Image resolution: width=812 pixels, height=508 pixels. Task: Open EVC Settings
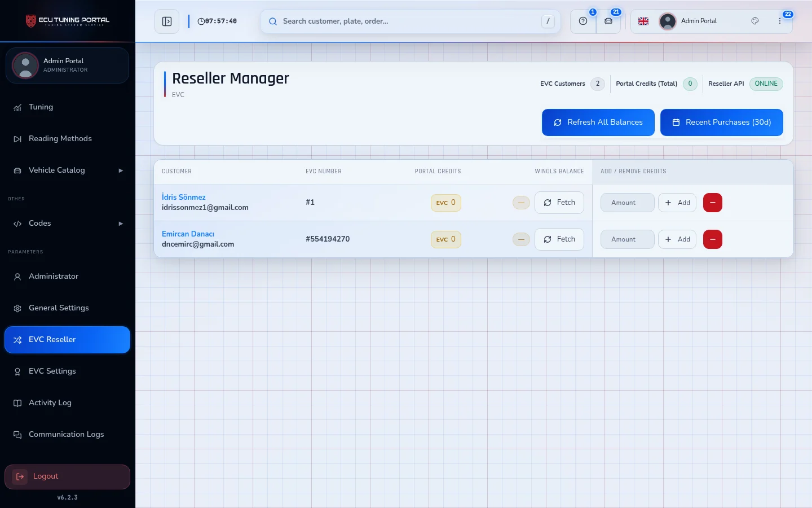pyautogui.click(x=67, y=371)
